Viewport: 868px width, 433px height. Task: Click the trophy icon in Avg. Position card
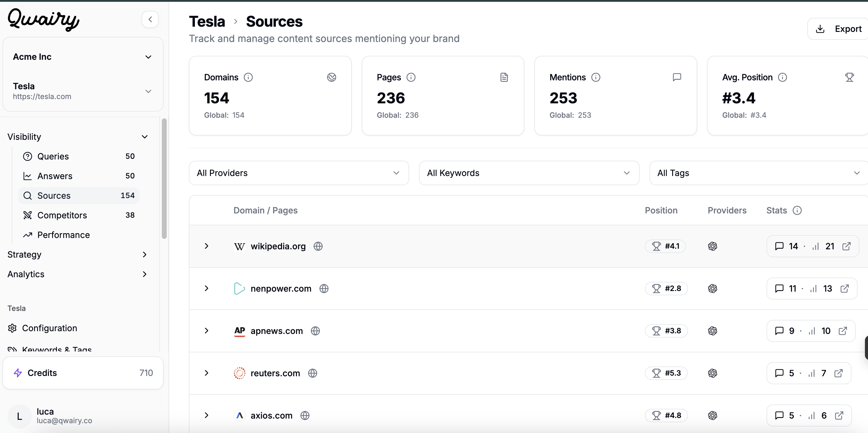coord(850,77)
